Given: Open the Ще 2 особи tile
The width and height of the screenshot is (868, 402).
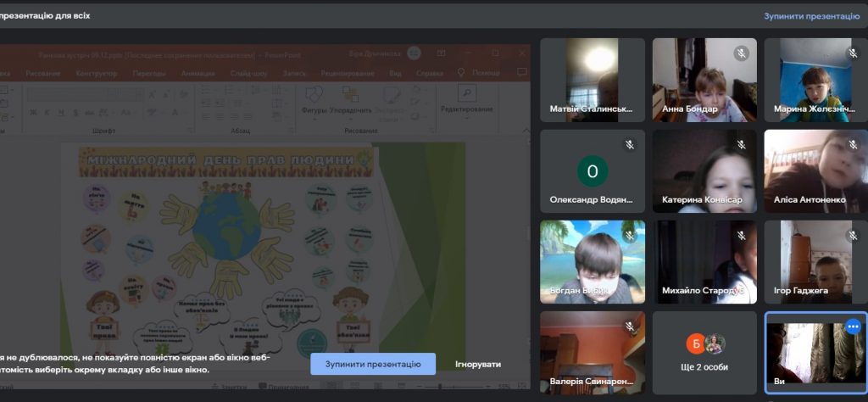Looking at the screenshot, I should pyautogui.click(x=704, y=353).
